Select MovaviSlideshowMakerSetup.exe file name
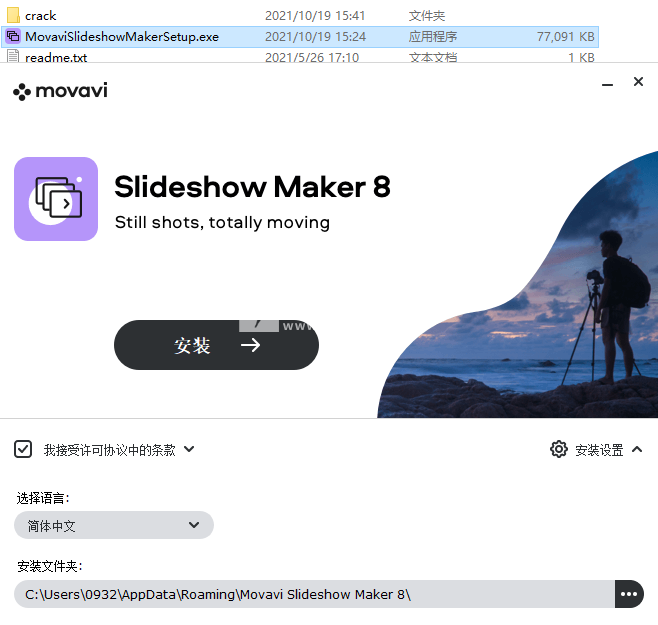This screenshot has height=625, width=658. pyautogui.click(x=122, y=37)
